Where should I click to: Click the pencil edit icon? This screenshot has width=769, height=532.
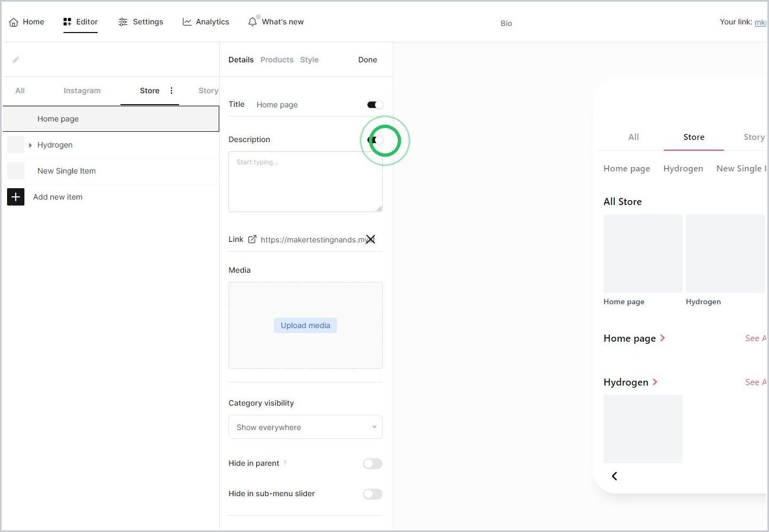[16, 60]
